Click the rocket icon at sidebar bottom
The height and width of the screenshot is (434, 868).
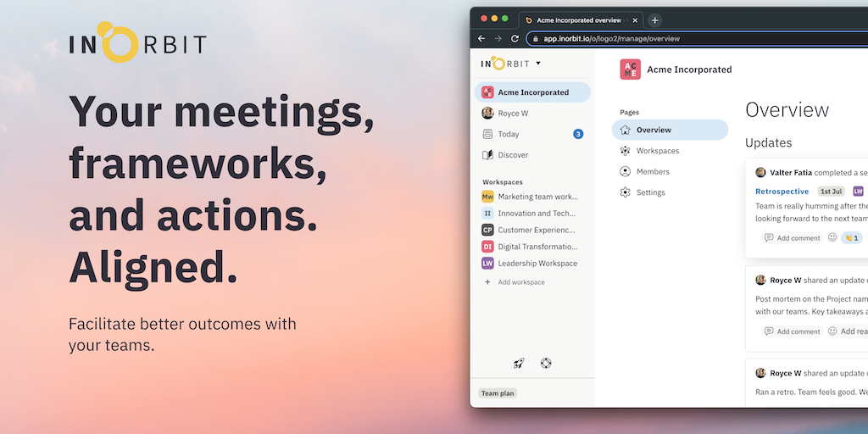tap(519, 364)
